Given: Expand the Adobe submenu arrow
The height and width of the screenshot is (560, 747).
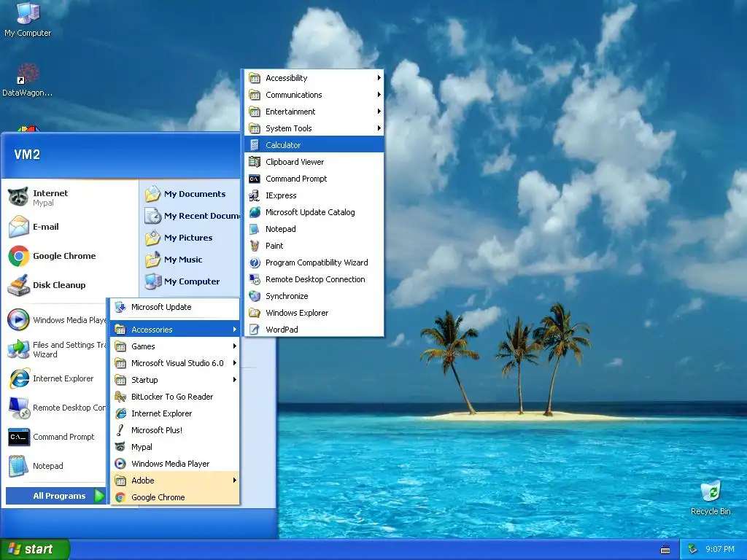Looking at the screenshot, I should point(234,481).
